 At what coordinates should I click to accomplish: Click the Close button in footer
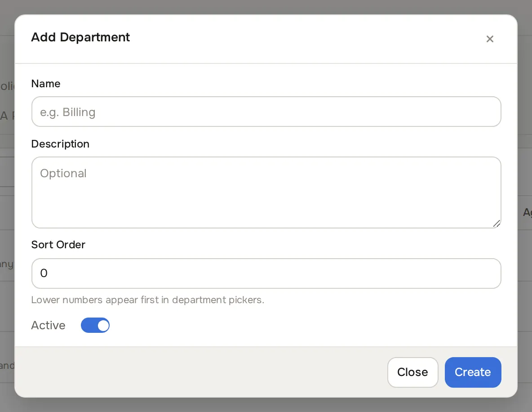pyautogui.click(x=412, y=372)
